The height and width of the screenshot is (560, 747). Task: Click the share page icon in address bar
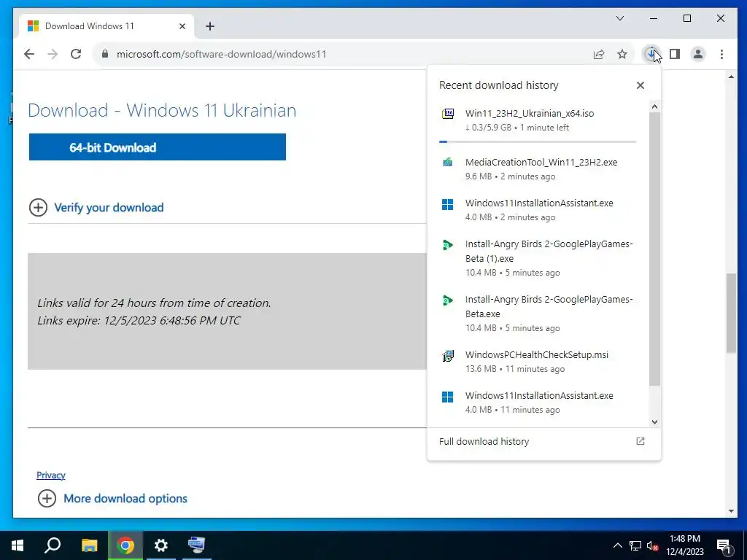click(599, 54)
